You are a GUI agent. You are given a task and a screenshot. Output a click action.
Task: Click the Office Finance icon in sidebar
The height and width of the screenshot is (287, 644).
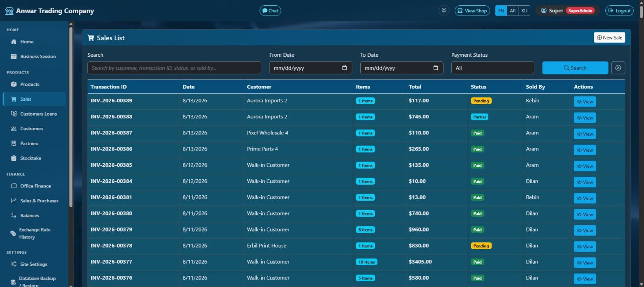coord(14,186)
